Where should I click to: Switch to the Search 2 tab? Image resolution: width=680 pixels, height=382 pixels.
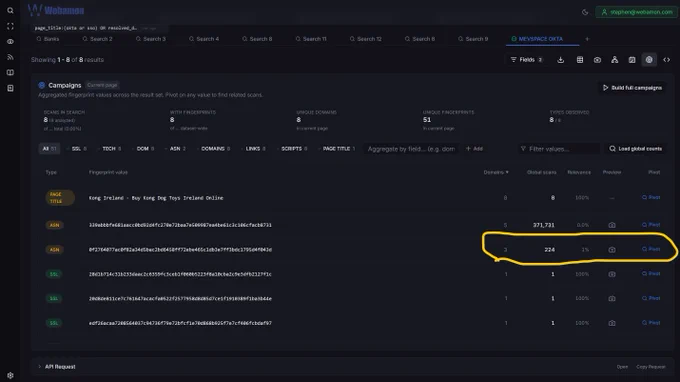[x=98, y=39]
